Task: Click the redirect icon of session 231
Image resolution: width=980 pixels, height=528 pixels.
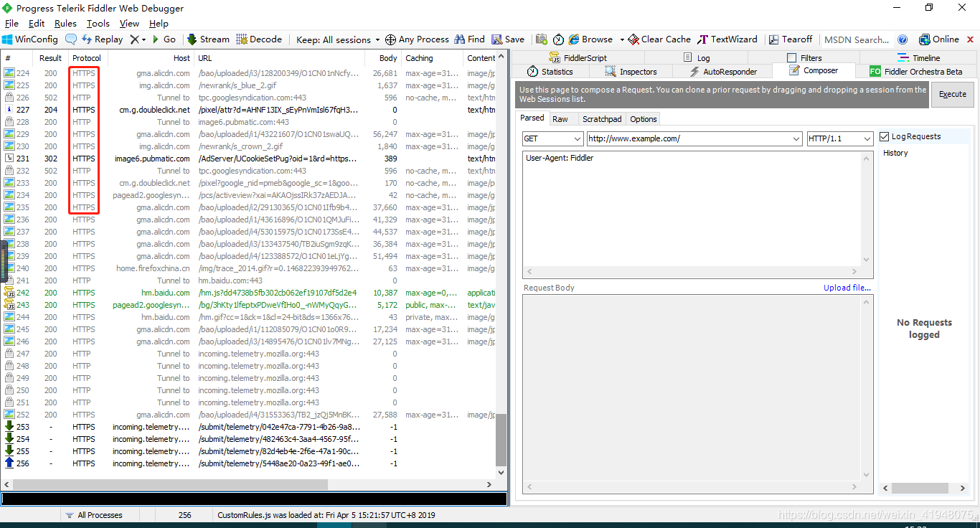Action: (x=9, y=159)
